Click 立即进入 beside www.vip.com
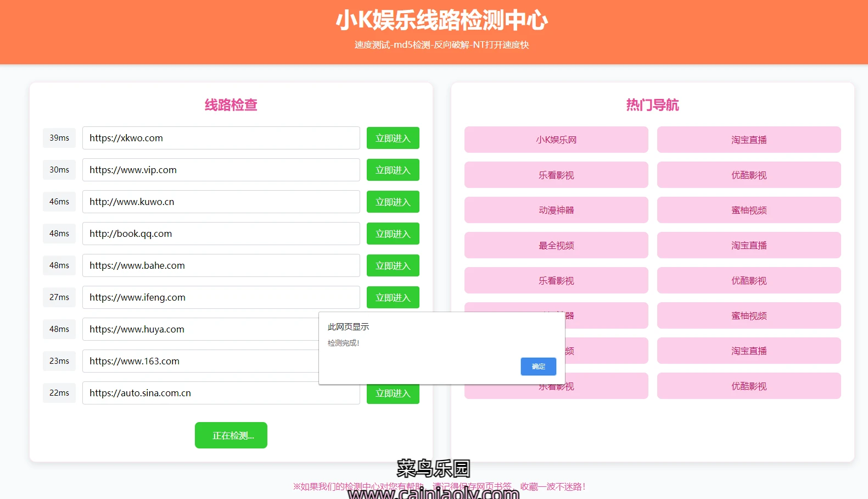Viewport: 868px width, 499px height. (393, 170)
